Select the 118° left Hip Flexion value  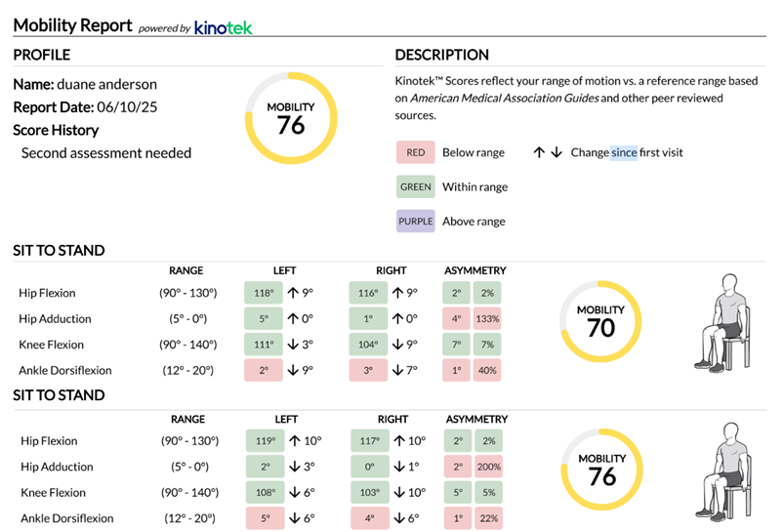tap(264, 293)
